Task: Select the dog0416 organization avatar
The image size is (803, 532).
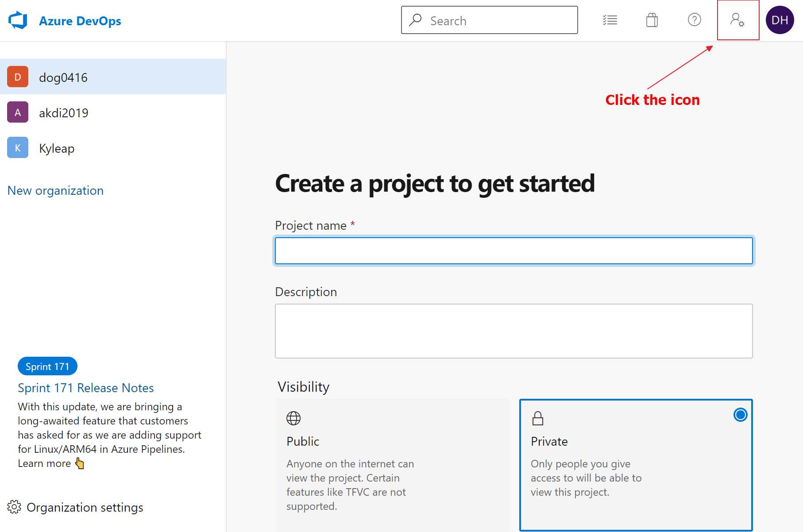Action: [x=17, y=77]
